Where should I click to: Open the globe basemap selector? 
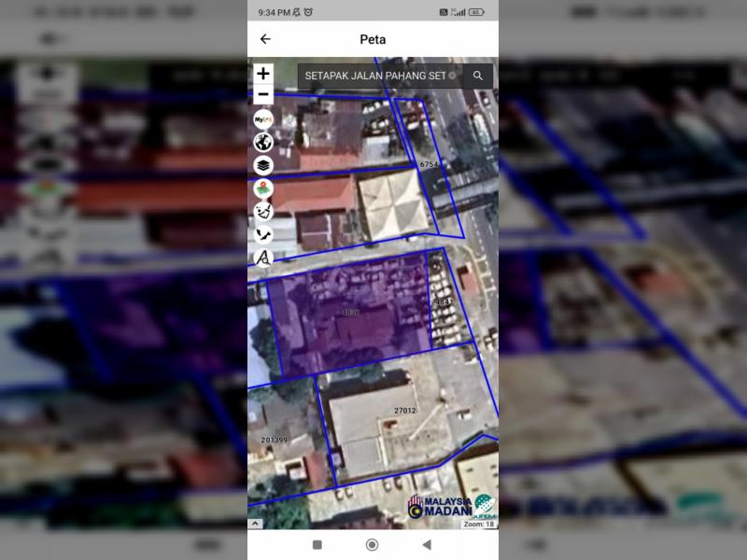pyautogui.click(x=263, y=143)
